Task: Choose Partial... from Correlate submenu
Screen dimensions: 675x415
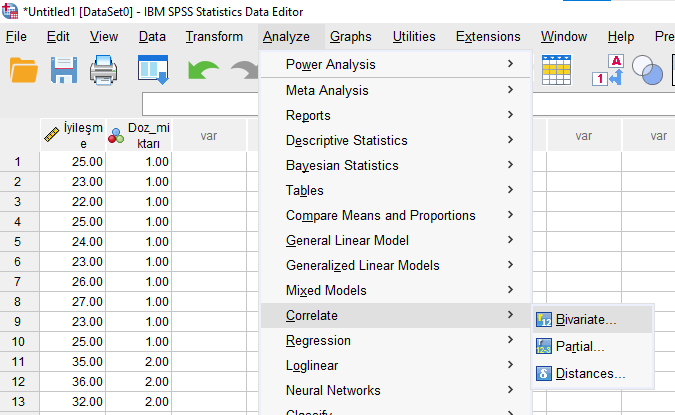Action: [593, 347]
